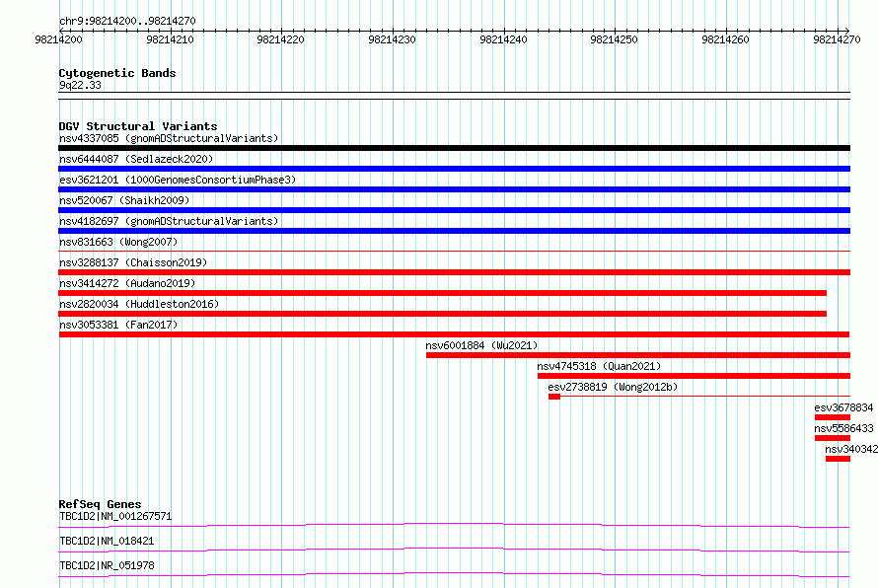
Task: Select variant label nsv3414272 (Audano2019)
Action: click(127, 283)
